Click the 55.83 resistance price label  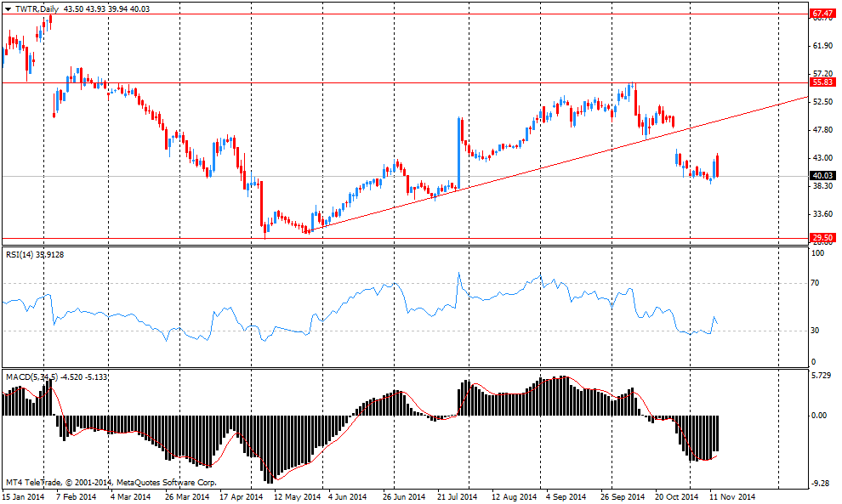click(822, 82)
